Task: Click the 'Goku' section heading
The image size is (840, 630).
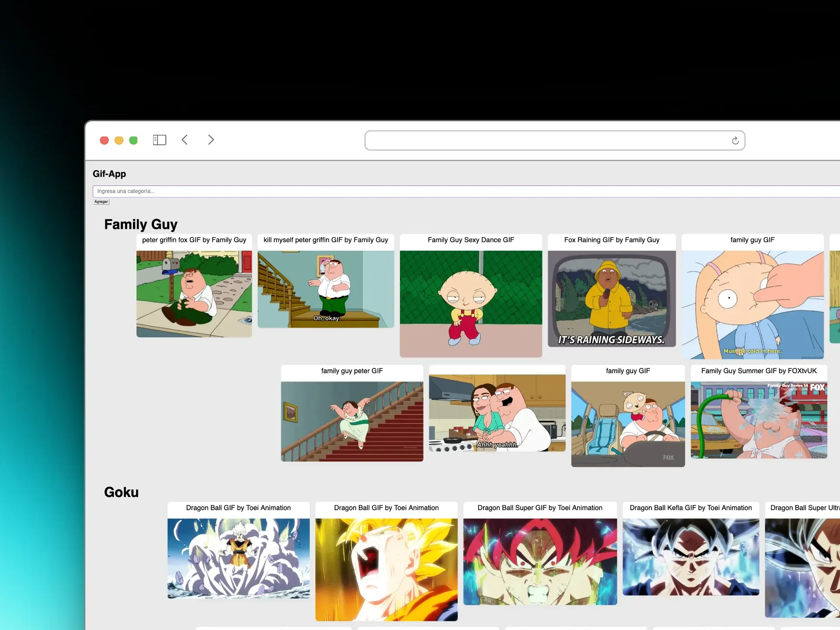Action: (x=121, y=492)
